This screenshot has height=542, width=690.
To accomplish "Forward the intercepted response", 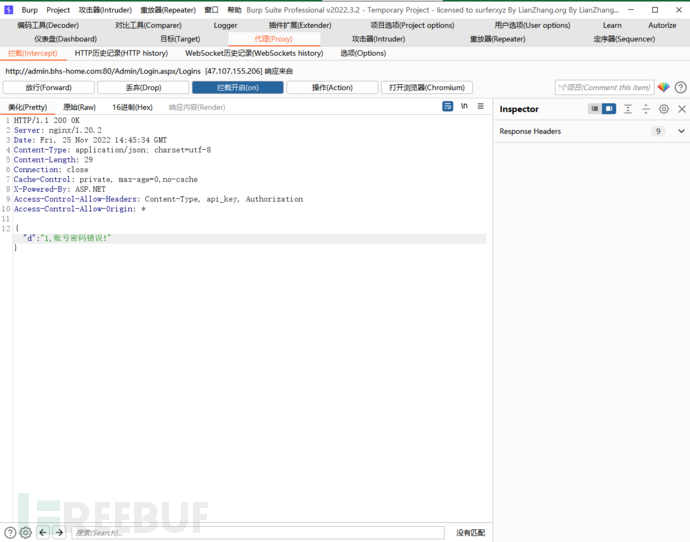I will pyautogui.click(x=48, y=88).
